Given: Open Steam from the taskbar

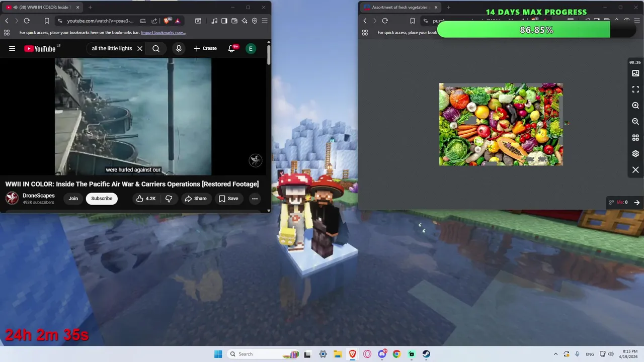Looking at the screenshot, I should pyautogui.click(x=426, y=354).
